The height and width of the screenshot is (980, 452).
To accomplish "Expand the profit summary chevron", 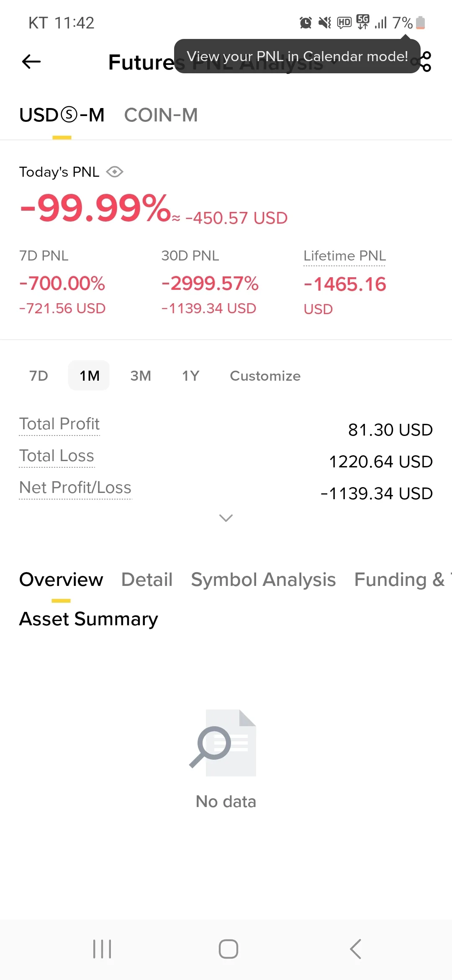I will (226, 518).
